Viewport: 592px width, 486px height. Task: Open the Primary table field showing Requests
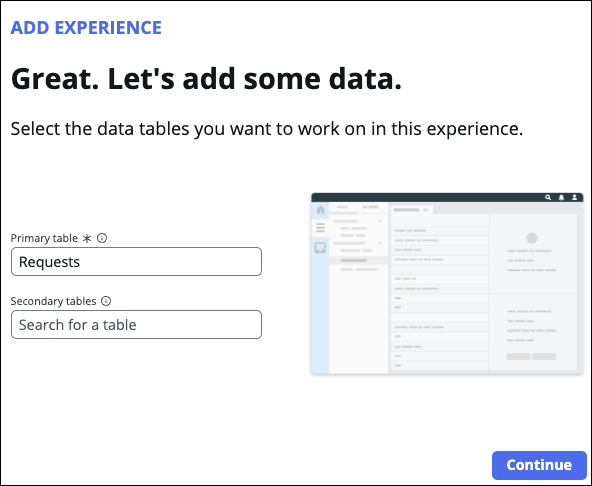click(136, 262)
